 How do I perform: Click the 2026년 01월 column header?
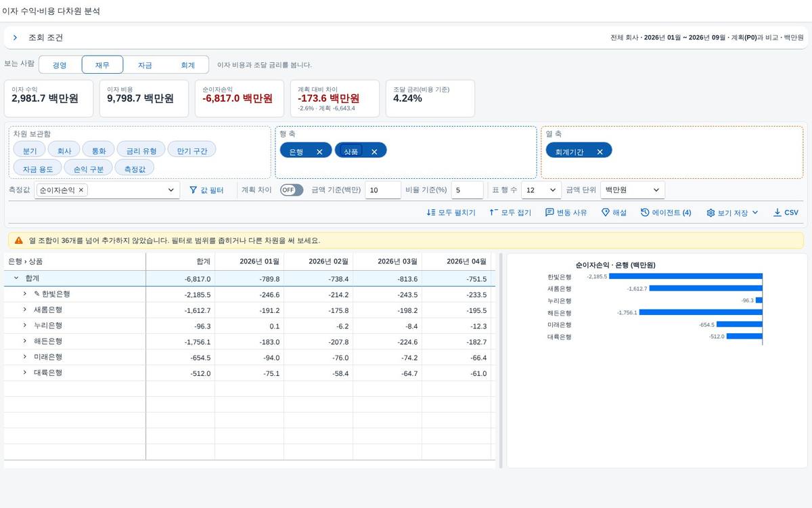click(249, 261)
